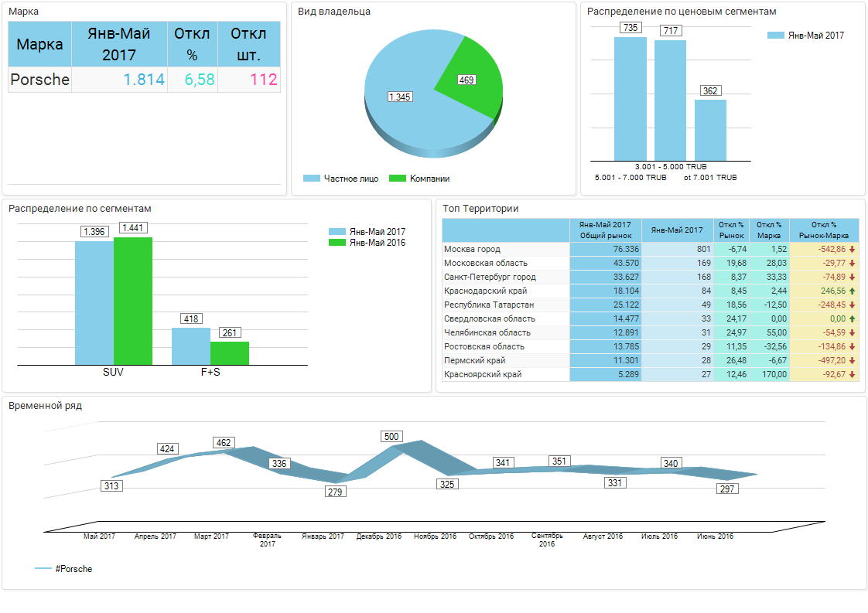The image size is (868, 613).
Task: Toggle Янв-Май 2017 legend in price segments chart
Action: (776, 36)
